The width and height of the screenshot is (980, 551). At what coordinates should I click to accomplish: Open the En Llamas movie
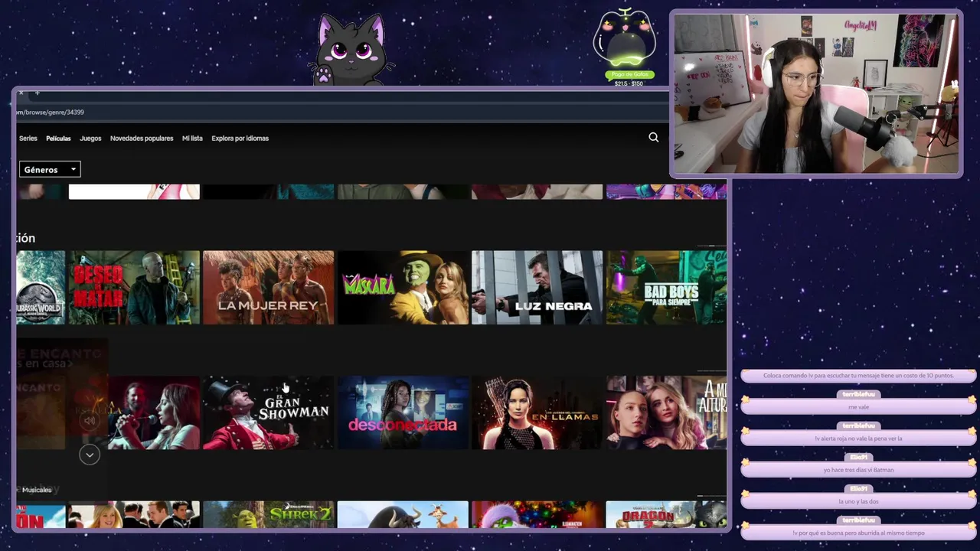[537, 412]
